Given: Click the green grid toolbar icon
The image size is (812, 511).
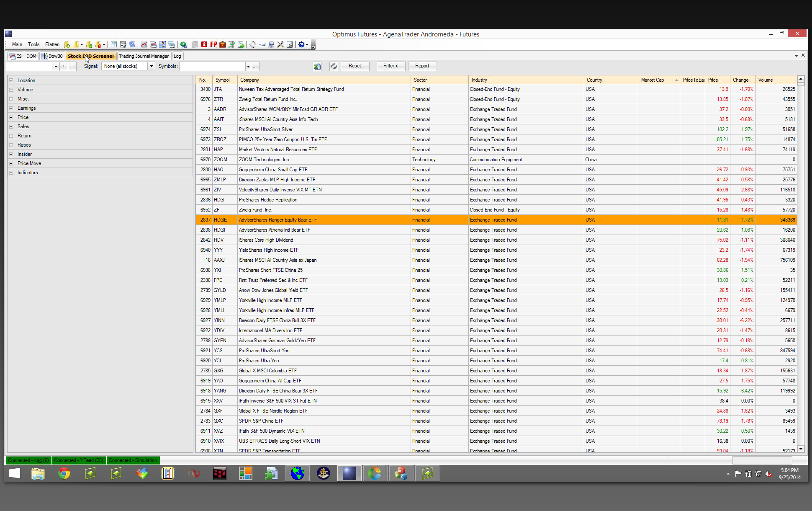Looking at the screenshot, I should (232, 44).
